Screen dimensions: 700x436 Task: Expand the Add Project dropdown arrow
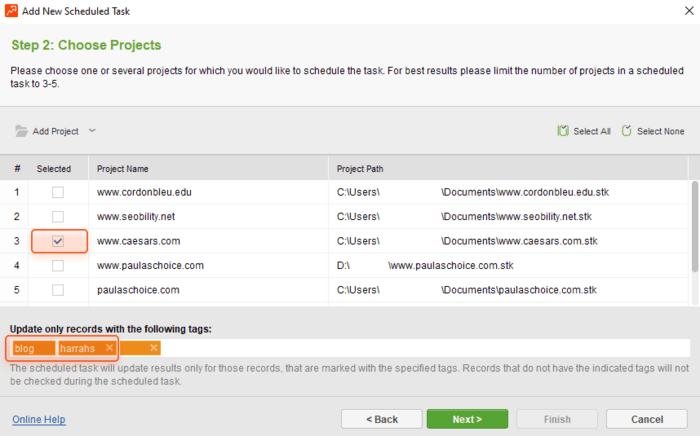[x=92, y=131]
